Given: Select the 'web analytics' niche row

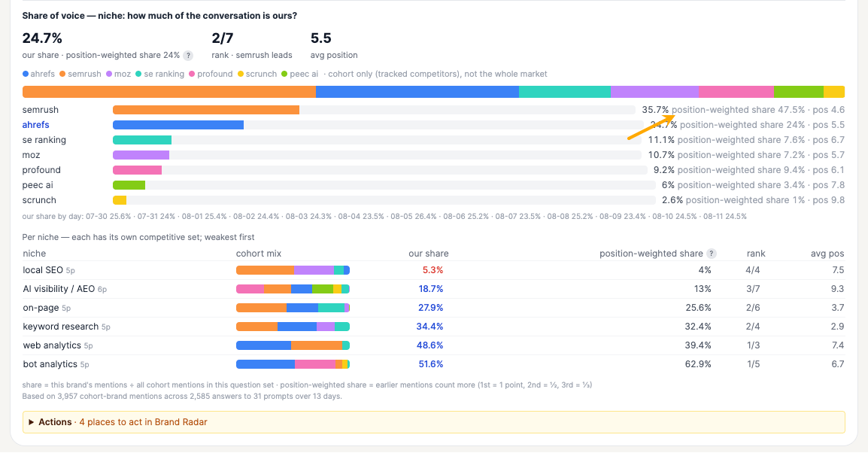Looking at the screenshot, I should (433, 345).
